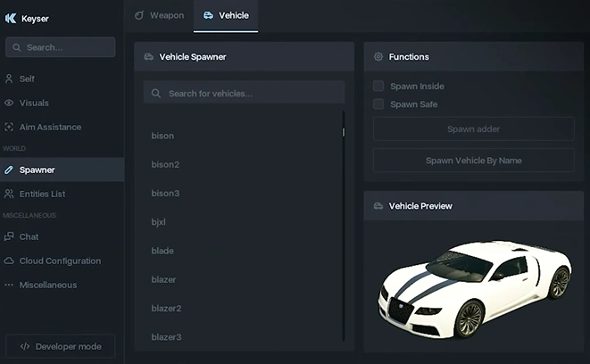Select the Vehicle tab
Viewport: 590px width, 364px height.
coord(226,16)
